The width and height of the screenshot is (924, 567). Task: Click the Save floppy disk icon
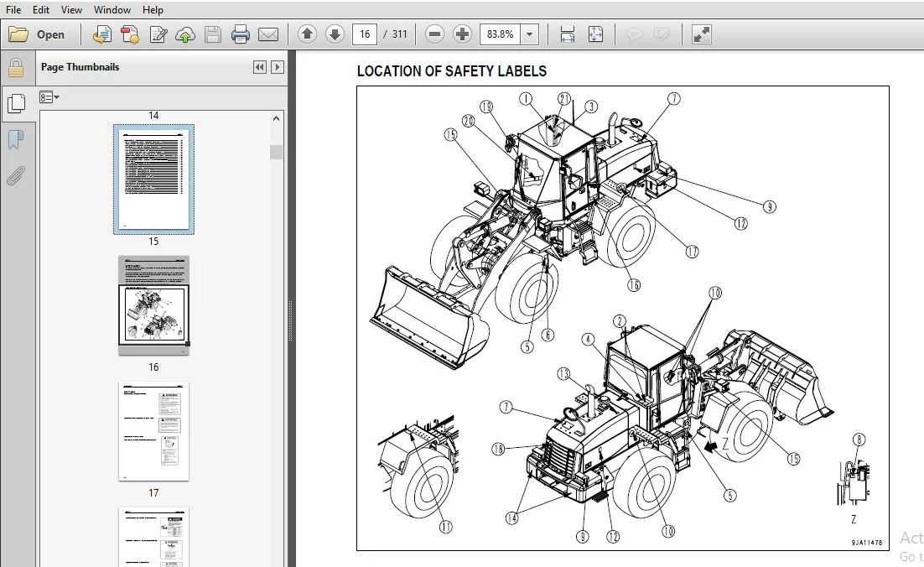pos(213,34)
